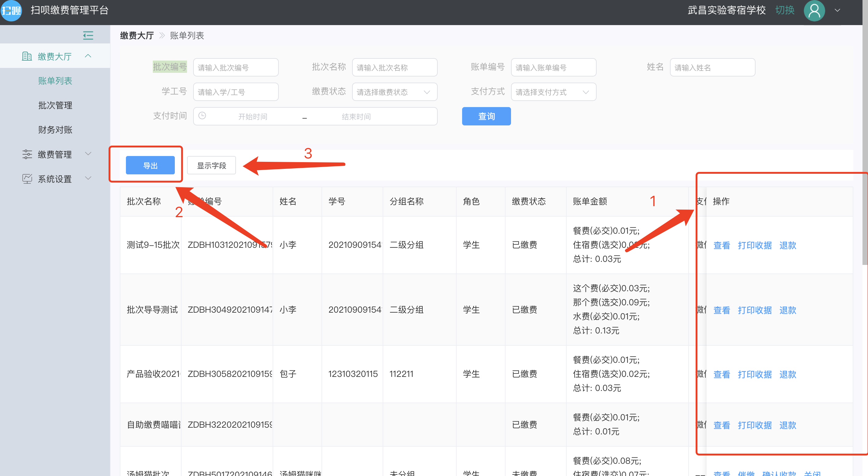The image size is (868, 476).
Task: Open 财务对账 in the sidebar
Action: pos(55,130)
